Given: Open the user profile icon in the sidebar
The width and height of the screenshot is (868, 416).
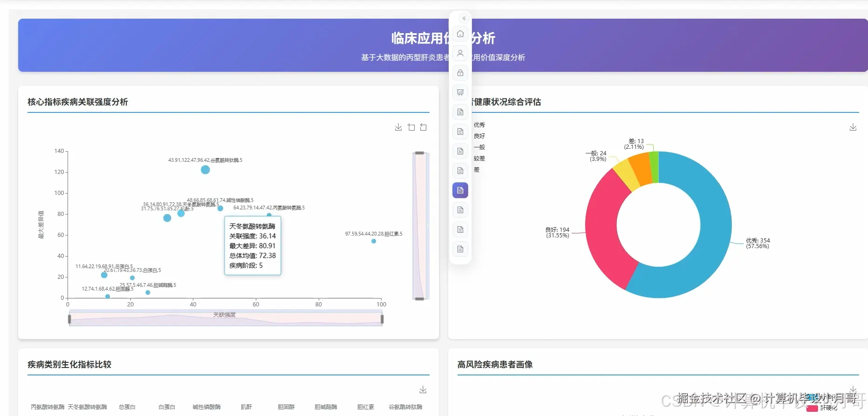Looking at the screenshot, I should (x=460, y=53).
